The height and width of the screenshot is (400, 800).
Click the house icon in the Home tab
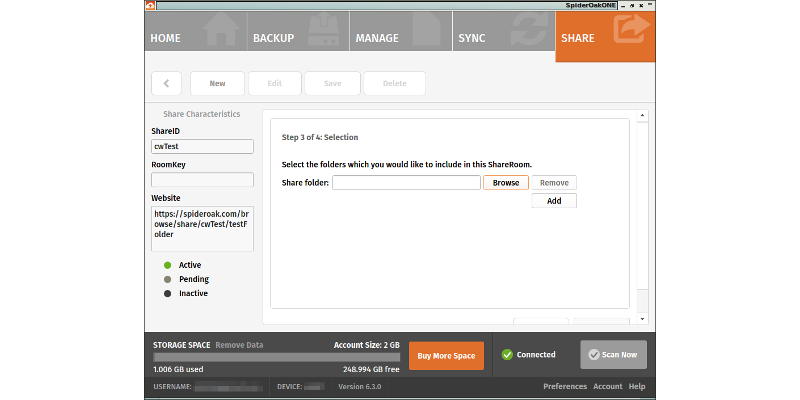[x=221, y=35]
